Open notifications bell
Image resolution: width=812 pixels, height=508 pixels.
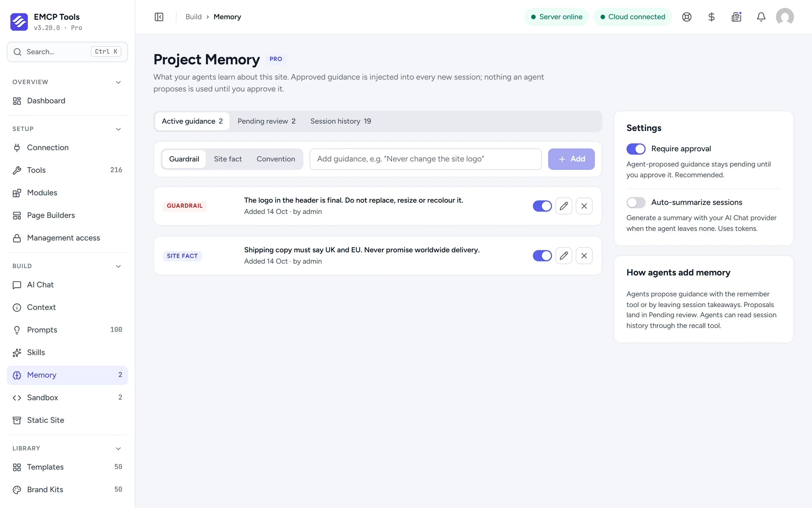pyautogui.click(x=761, y=17)
